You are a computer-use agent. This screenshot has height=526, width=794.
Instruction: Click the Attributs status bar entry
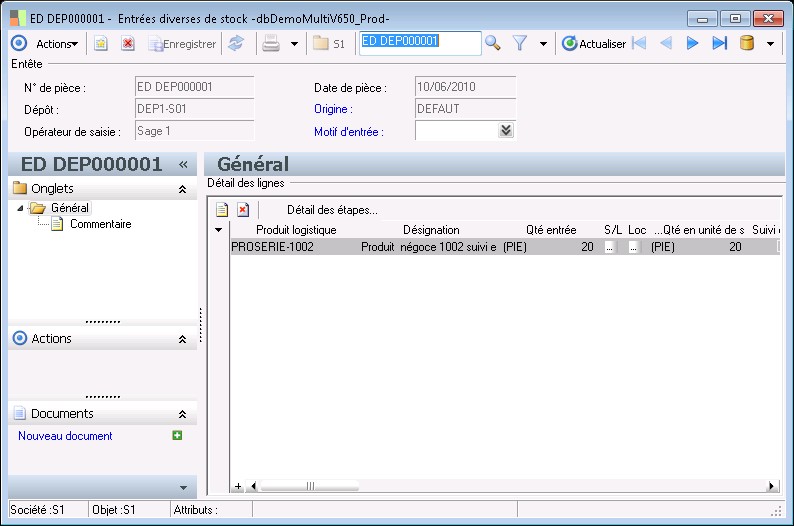[x=195, y=510]
